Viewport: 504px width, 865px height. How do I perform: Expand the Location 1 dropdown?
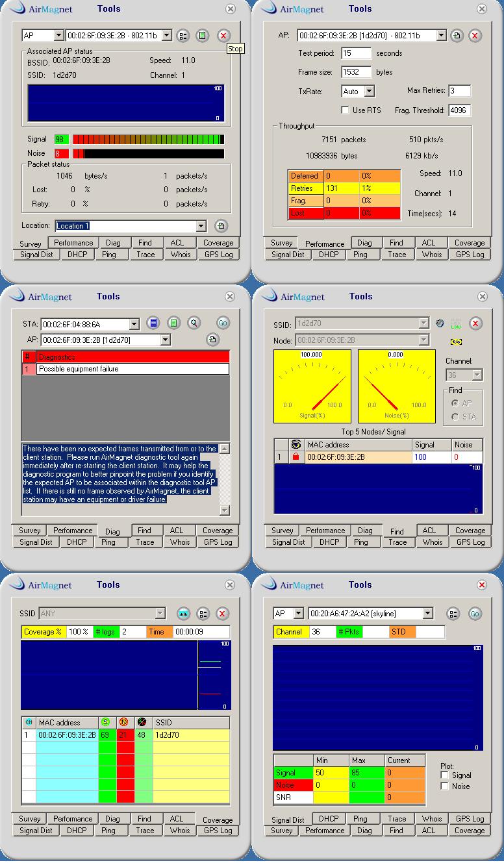[x=201, y=226]
